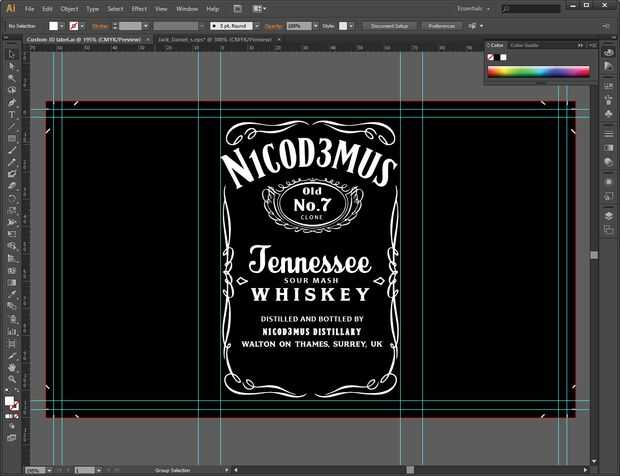Viewport: 620px width, 476px height.
Task: Select the Scale tool
Action: click(x=12, y=210)
